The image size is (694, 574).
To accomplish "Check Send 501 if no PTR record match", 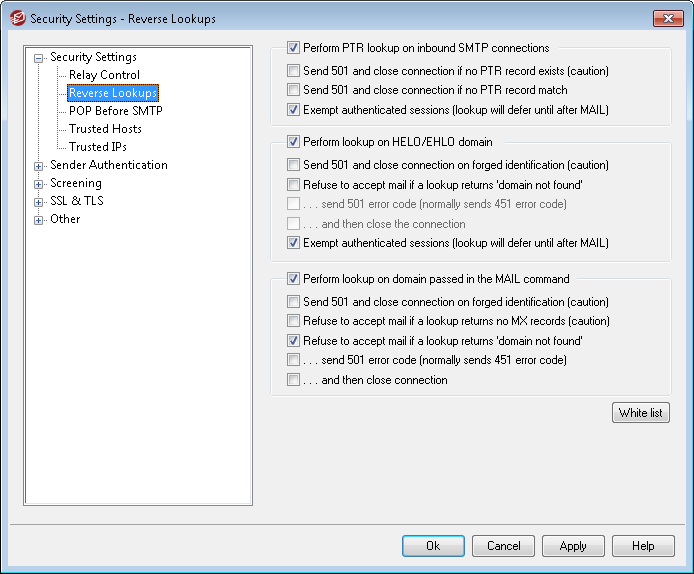I will pos(293,90).
